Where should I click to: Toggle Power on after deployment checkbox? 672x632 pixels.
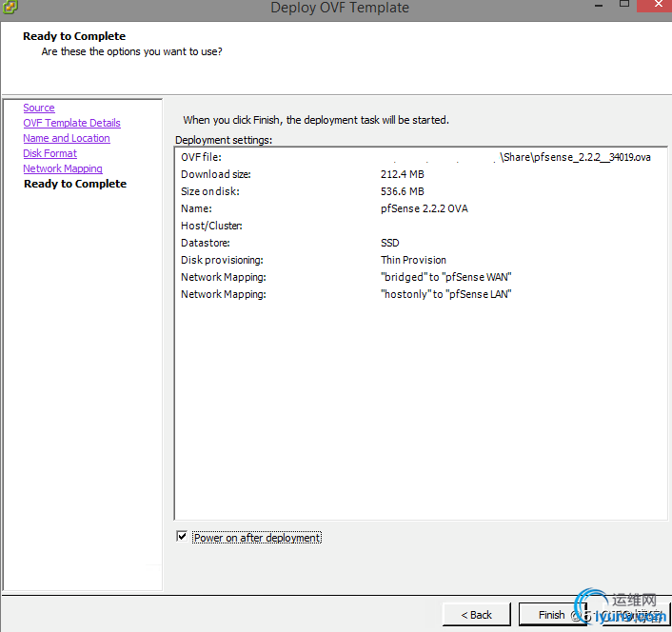[182, 537]
